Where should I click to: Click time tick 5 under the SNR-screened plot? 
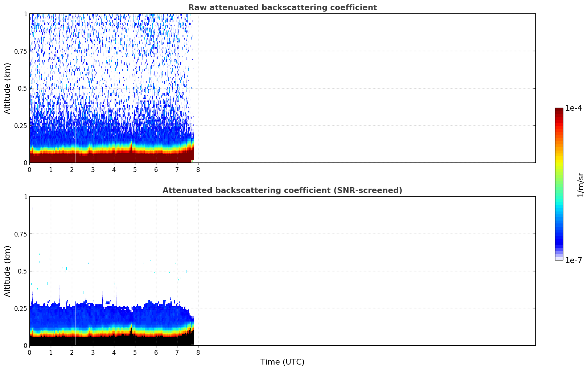point(135,352)
